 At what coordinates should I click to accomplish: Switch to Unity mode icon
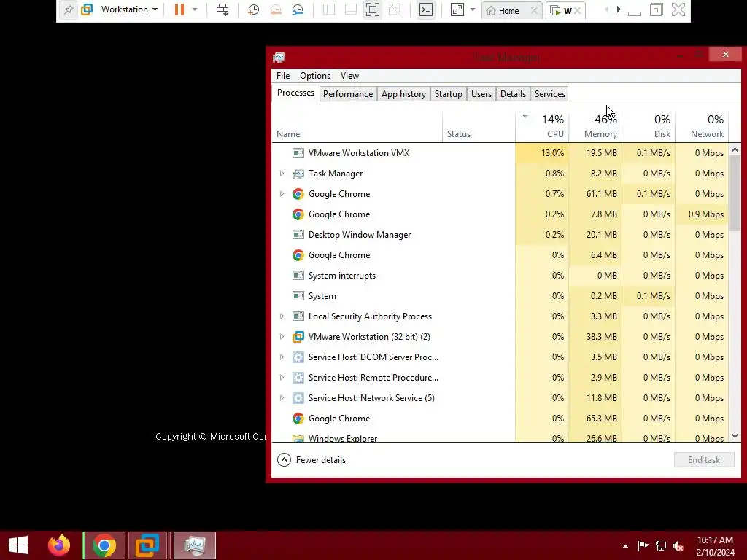pos(395,9)
